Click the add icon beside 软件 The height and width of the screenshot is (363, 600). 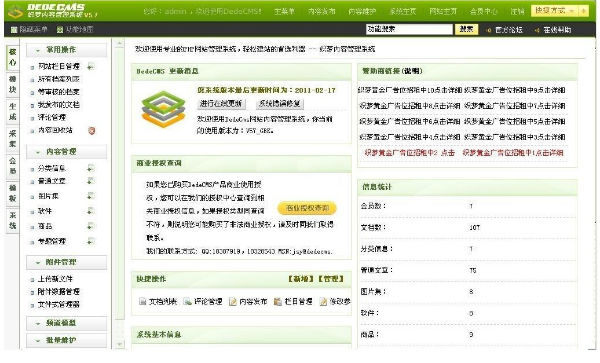(x=91, y=211)
